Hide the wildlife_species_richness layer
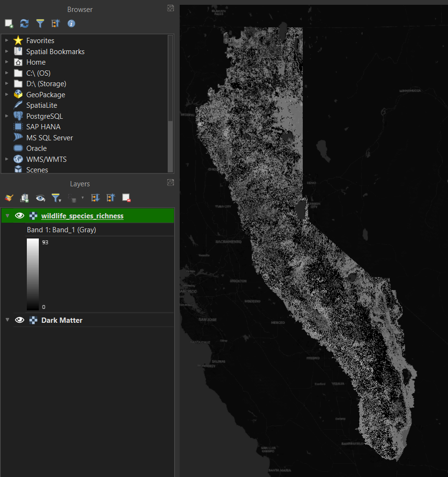 (20, 216)
